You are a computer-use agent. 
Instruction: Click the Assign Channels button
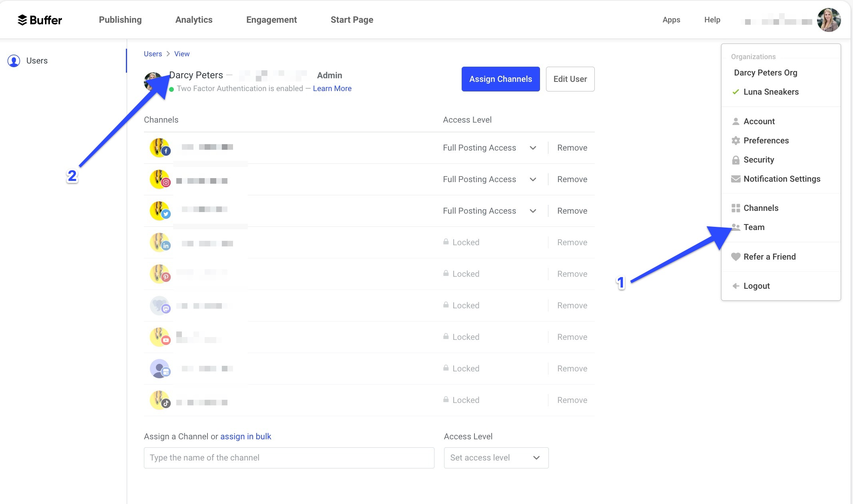[x=500, y=79]
